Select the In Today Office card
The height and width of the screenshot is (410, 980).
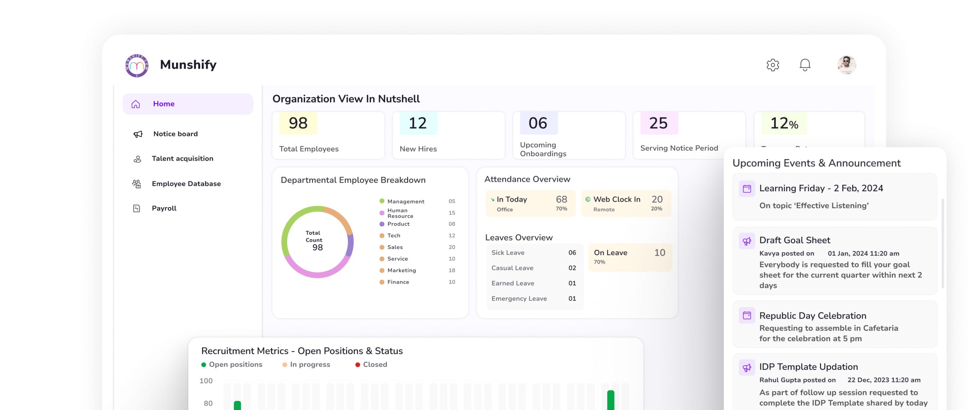(530, 203)
